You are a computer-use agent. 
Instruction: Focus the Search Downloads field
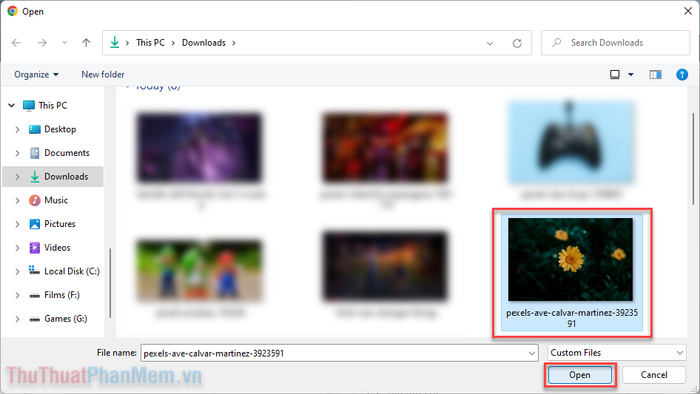coord(615,43)
